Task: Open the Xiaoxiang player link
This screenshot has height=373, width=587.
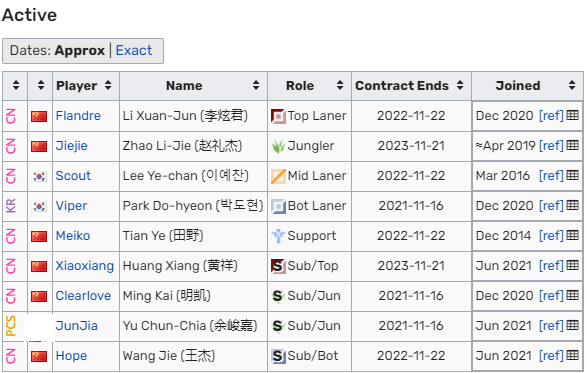Action: pos(85,266)
